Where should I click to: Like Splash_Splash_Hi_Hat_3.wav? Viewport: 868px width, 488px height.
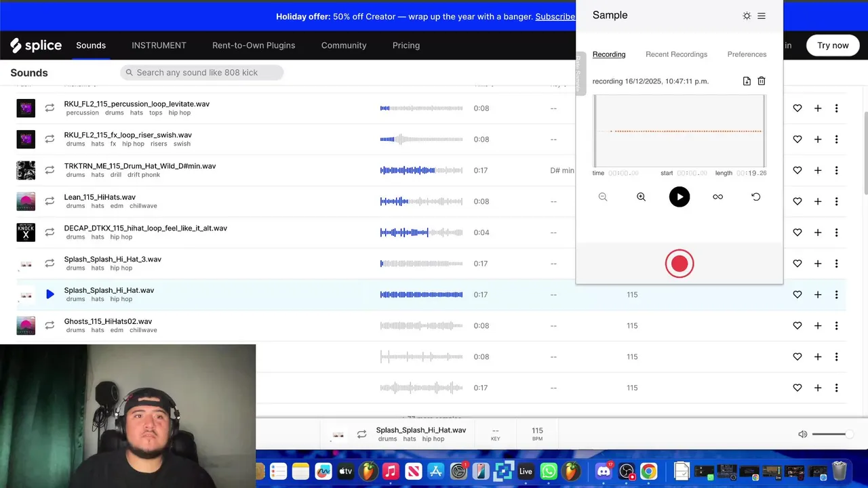pos(797,263)
